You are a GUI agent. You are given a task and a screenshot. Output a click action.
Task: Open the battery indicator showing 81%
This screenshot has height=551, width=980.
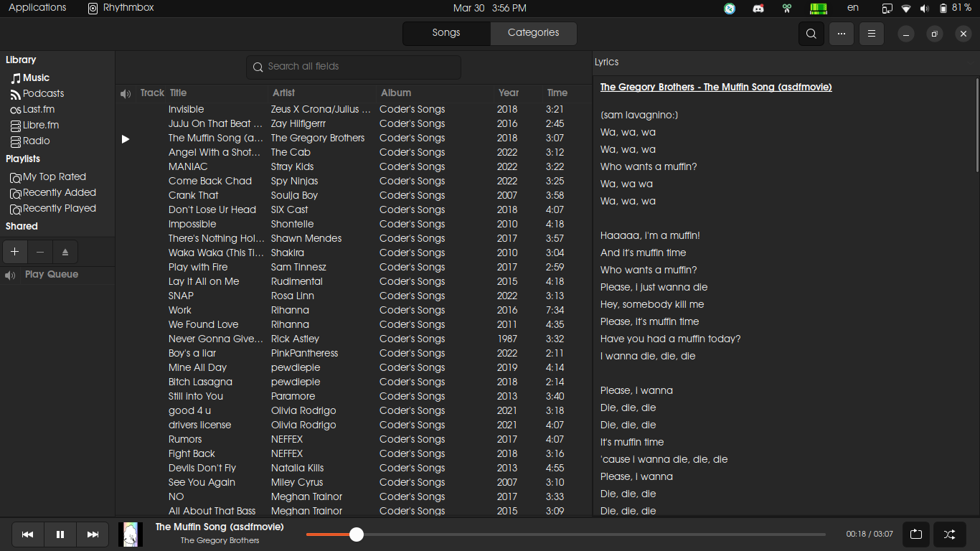click(956, 8)
